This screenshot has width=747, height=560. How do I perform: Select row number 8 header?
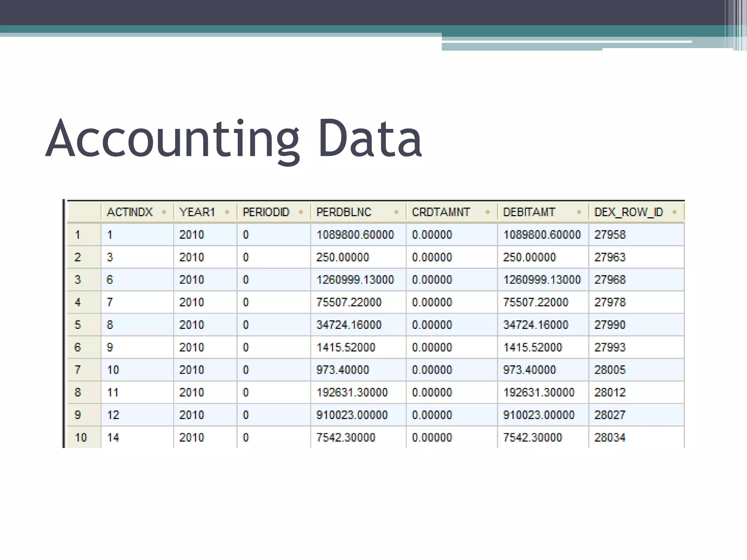pyautogui.click(x=84, y=392)
